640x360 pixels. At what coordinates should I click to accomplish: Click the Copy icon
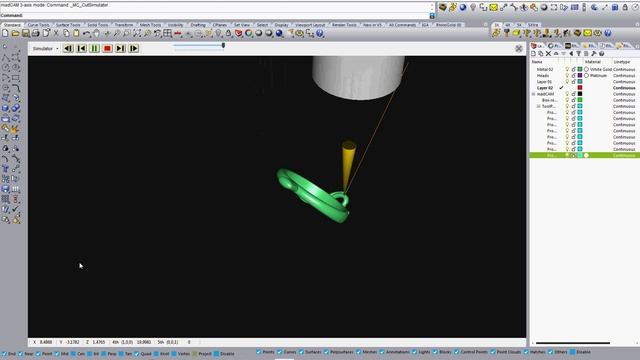66,33
